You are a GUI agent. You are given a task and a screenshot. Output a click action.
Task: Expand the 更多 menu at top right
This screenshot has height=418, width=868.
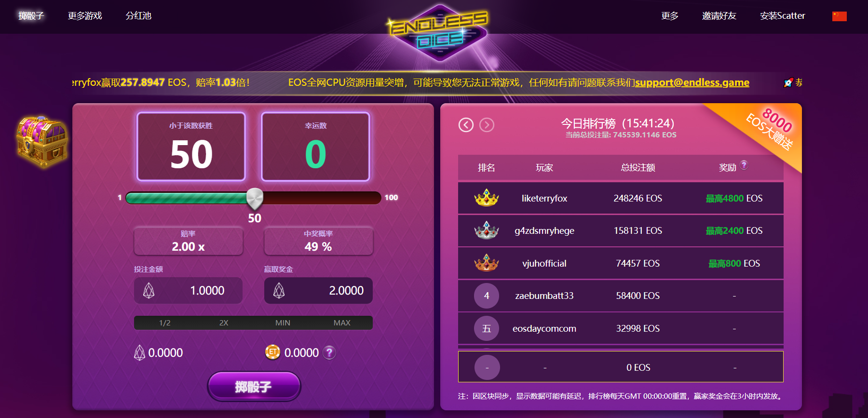pos(670,16)
